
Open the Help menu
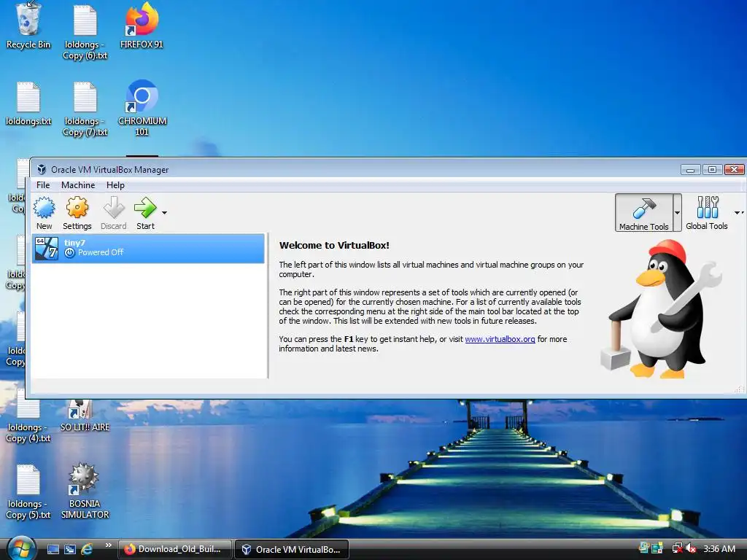pyautogui.click(x=115, y=184)
